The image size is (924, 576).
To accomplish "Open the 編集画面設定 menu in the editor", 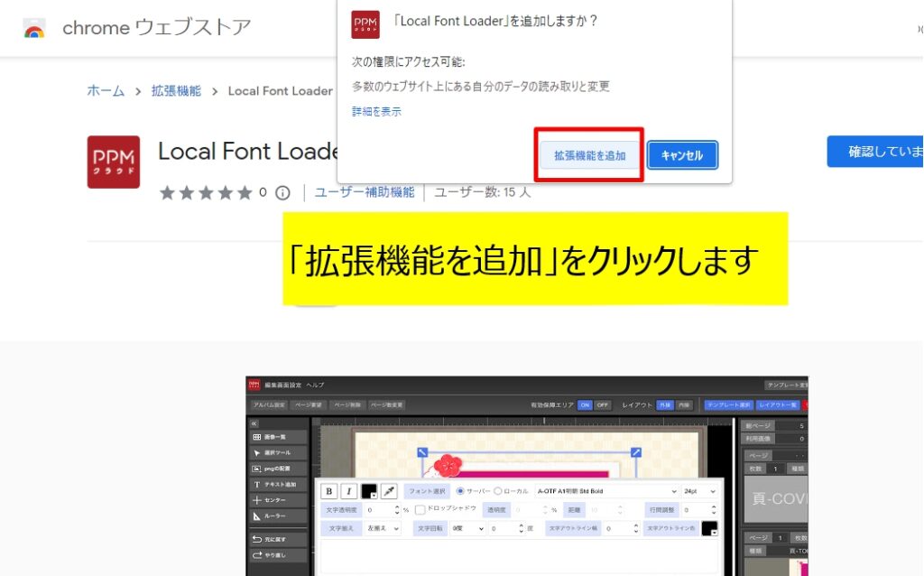I will point(282,385).
